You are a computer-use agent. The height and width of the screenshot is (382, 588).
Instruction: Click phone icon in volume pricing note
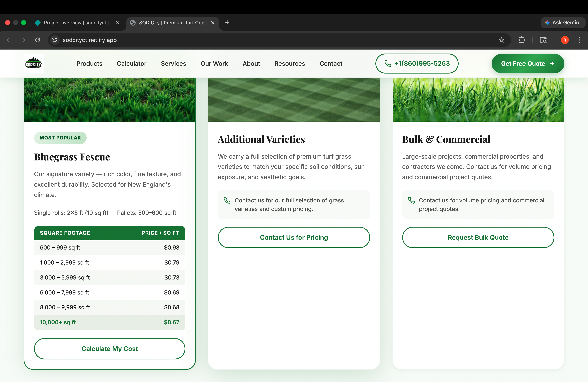411,200
